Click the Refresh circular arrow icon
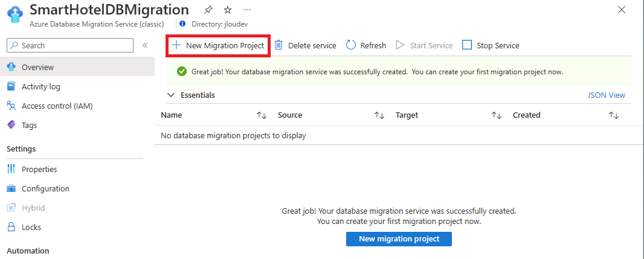Screen dimensions: 644x259 pos(351,45)
